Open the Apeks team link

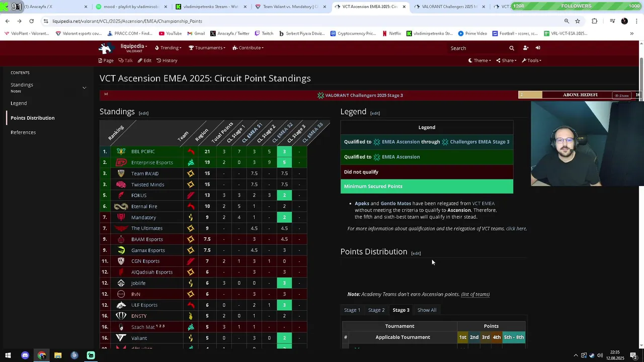[x=362, y=204]
